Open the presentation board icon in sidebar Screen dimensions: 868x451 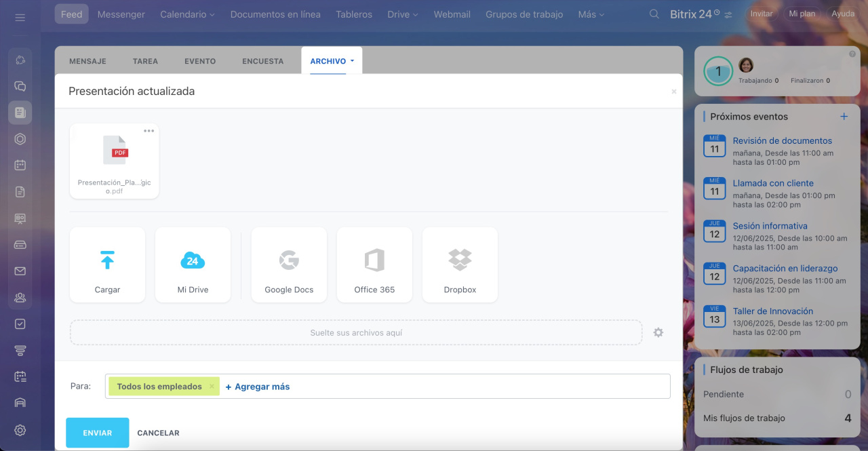[x=20, y=218]
